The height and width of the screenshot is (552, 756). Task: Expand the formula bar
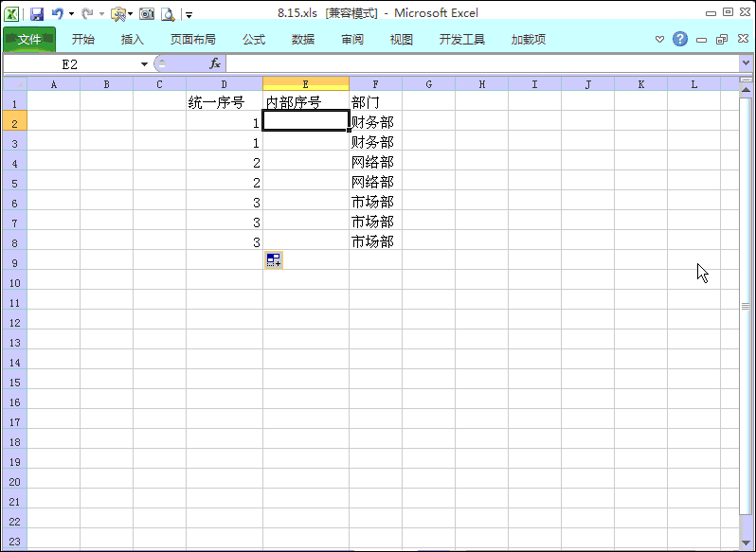[746, 63]
